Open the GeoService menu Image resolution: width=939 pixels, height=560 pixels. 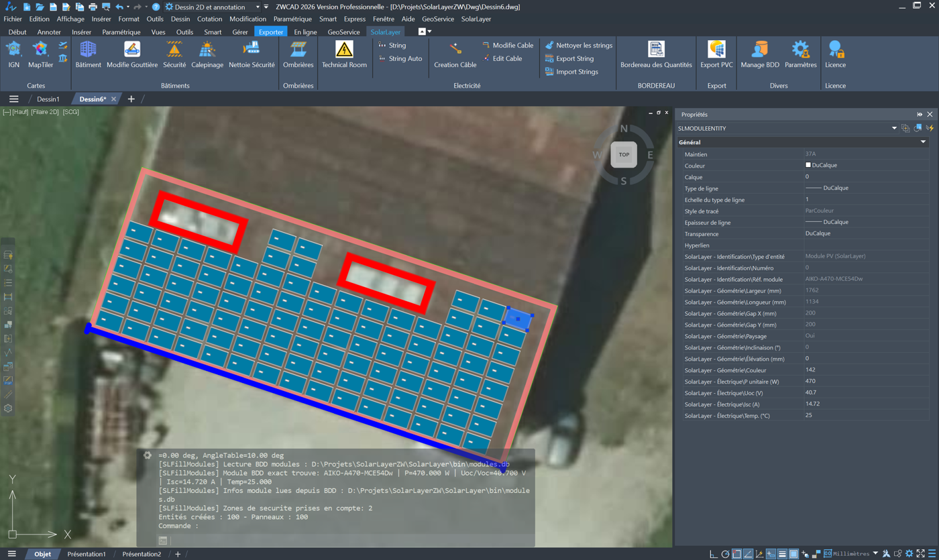(x=438, y=19)
